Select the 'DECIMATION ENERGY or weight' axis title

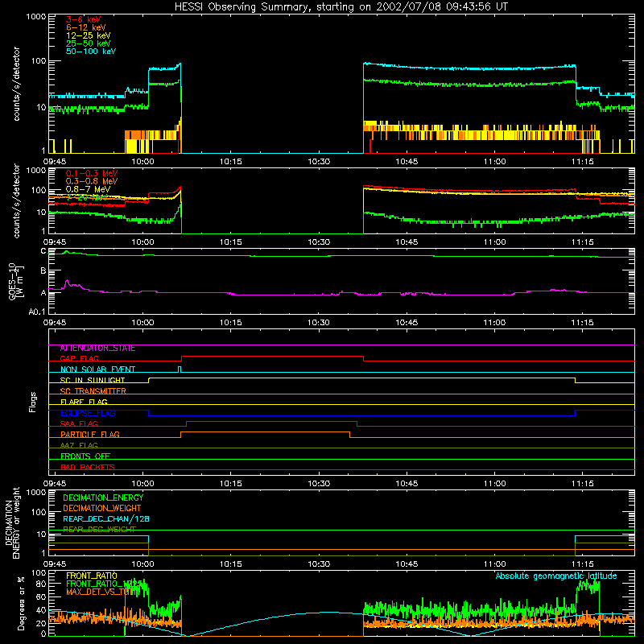click(12, 522)
